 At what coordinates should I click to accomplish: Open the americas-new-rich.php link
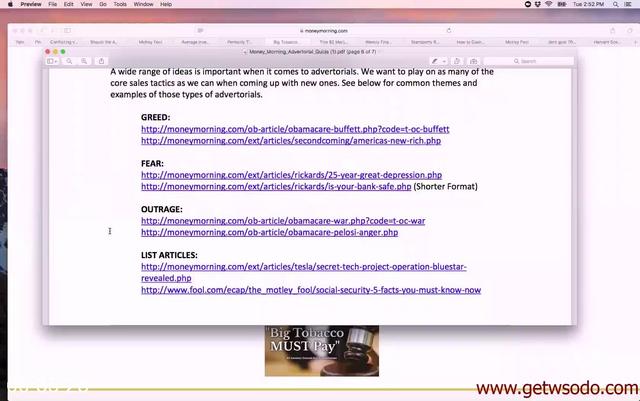(x=291, y=140)
